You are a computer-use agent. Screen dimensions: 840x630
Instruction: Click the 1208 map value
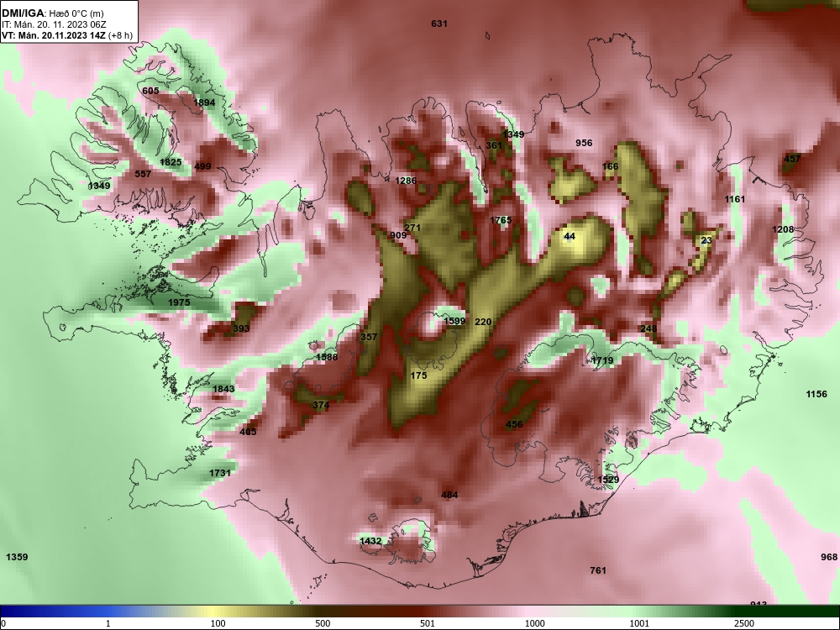coord(783,229)
